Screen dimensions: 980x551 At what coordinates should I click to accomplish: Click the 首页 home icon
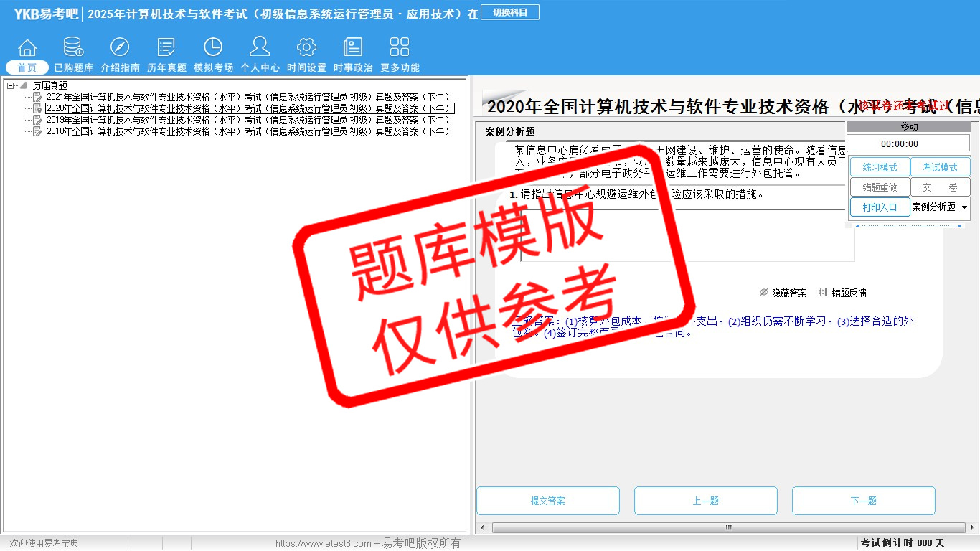pyautogui.click(x=27, y=48)
